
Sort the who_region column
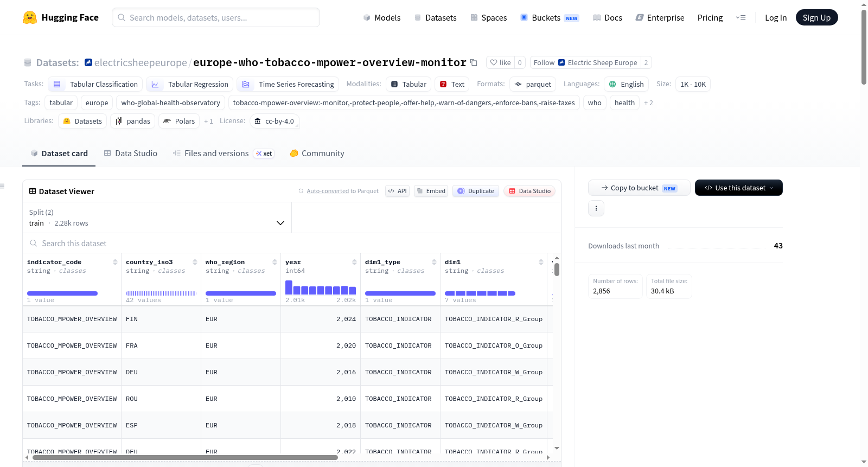tap(275, 262)
